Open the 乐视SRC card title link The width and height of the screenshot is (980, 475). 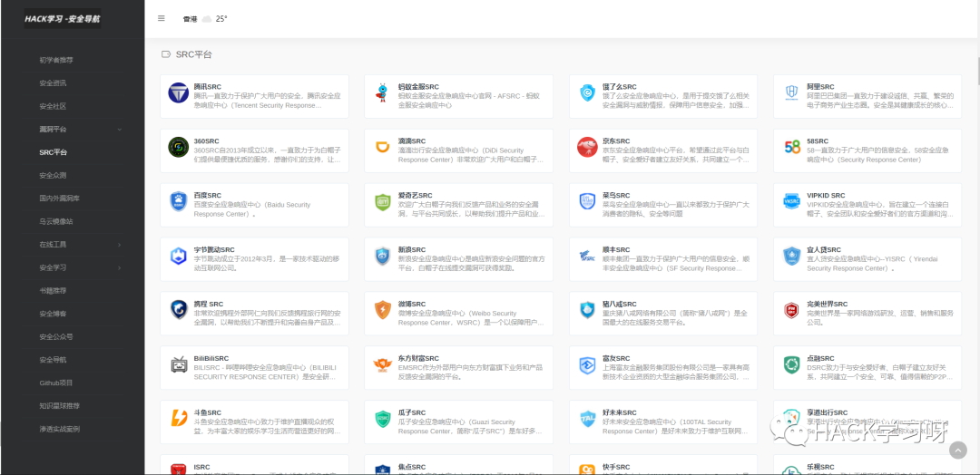(820, 467)
